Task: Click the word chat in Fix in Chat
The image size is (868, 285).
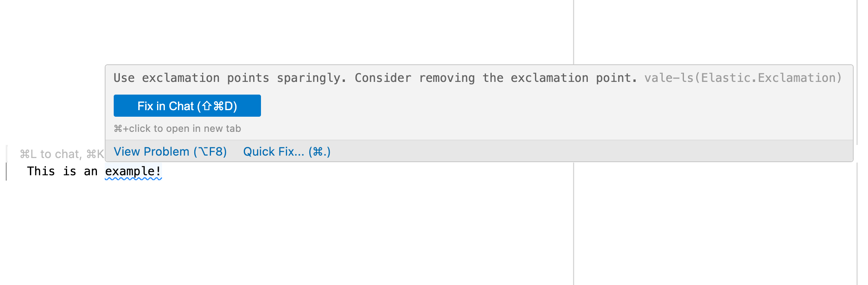Action: click(x=181, y=106)
